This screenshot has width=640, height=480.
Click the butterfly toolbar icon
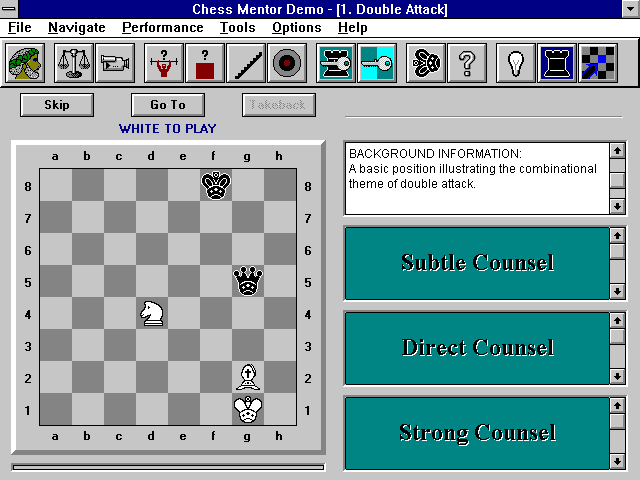tap(424, 63)
